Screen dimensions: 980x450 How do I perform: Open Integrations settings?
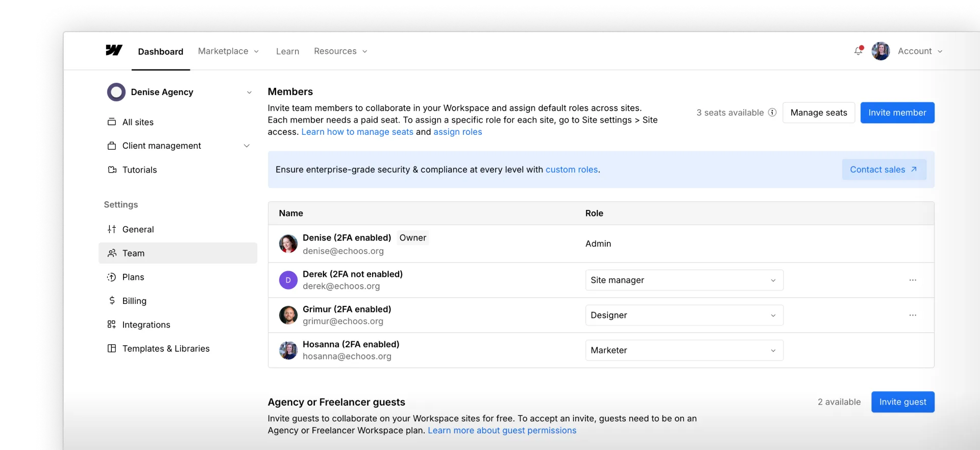[x=178, y=324]
